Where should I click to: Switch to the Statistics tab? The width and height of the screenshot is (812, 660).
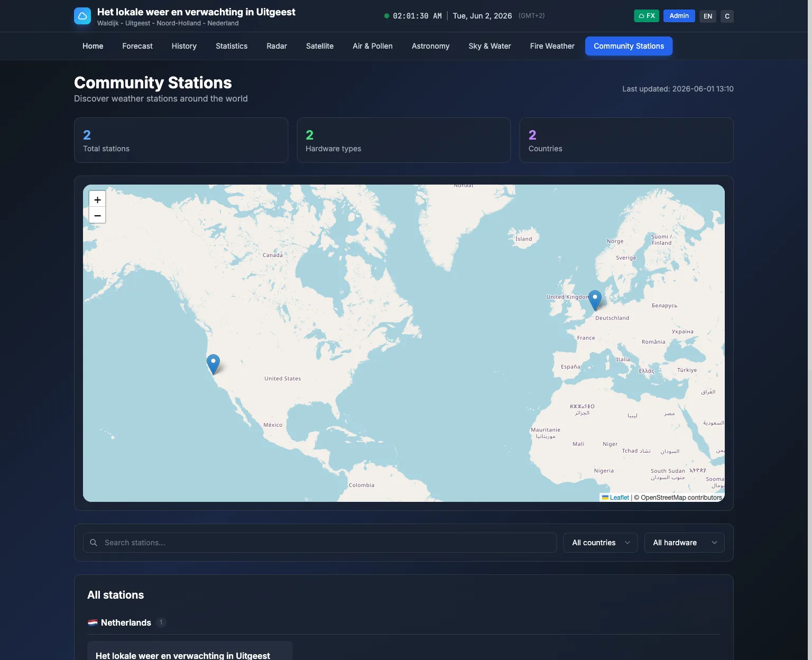[232, 46]
